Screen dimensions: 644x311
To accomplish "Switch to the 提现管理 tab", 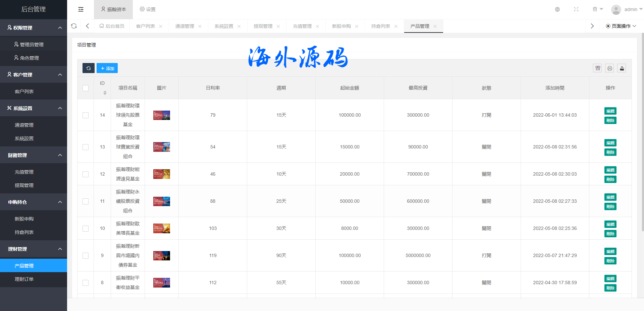I will pyautogui.click(x=263, y=26).
